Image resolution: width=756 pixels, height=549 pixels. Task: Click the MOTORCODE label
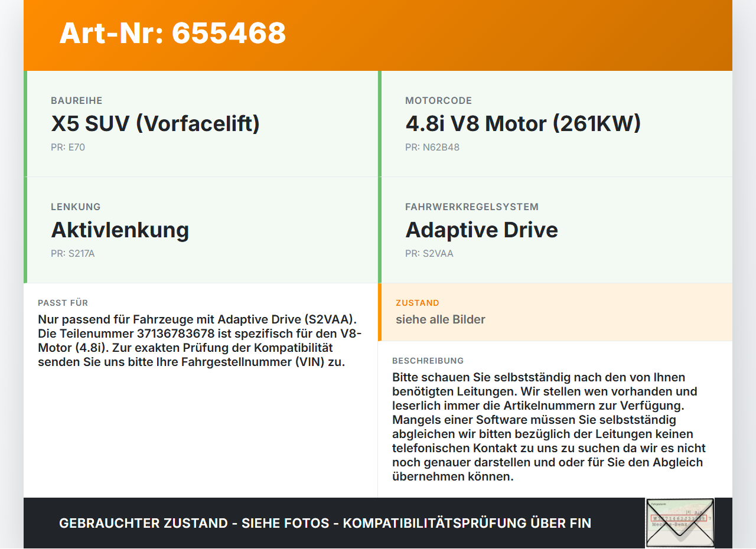click(439, 101)
